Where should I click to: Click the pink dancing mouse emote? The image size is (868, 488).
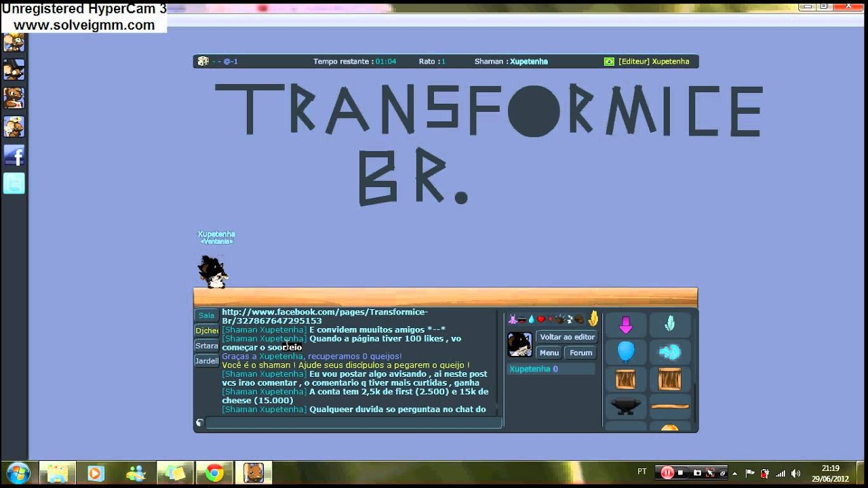click(x=513, y=319)
